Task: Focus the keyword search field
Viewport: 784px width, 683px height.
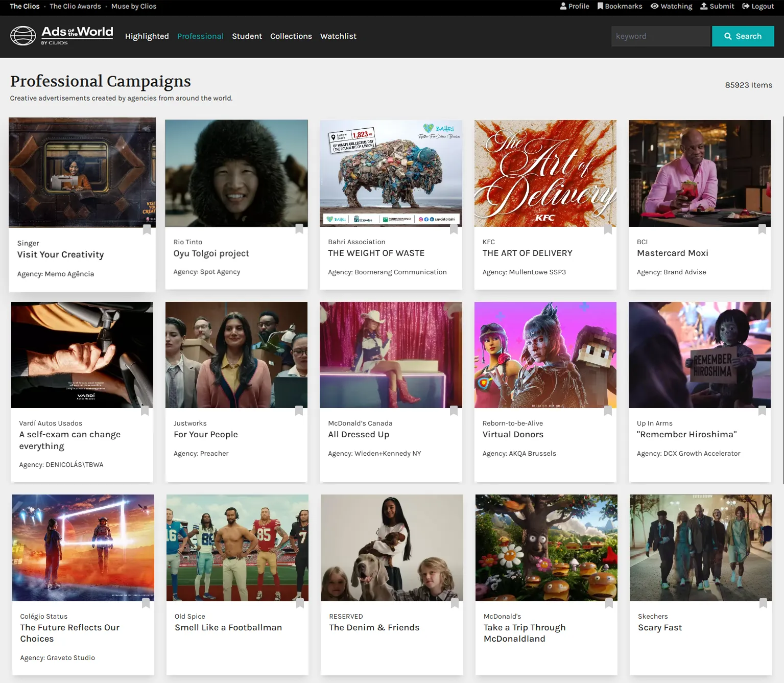Action: pyautogui.click(x=660, y=36)
